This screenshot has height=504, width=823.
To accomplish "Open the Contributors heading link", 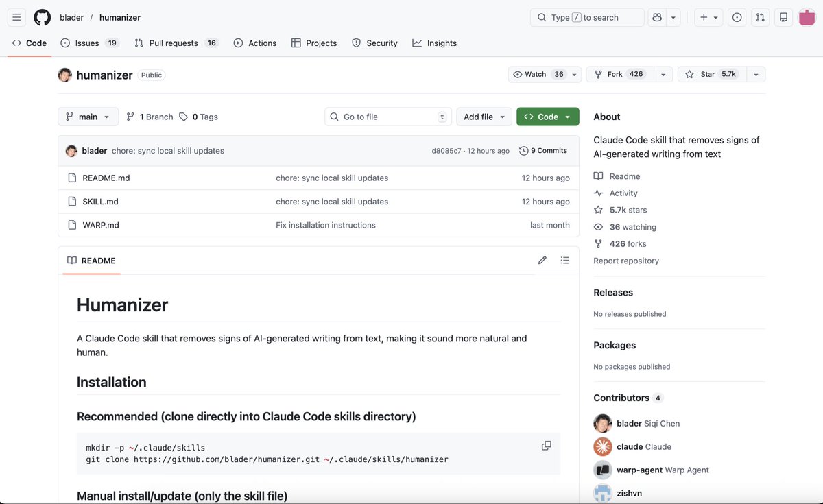I will 628,398.
